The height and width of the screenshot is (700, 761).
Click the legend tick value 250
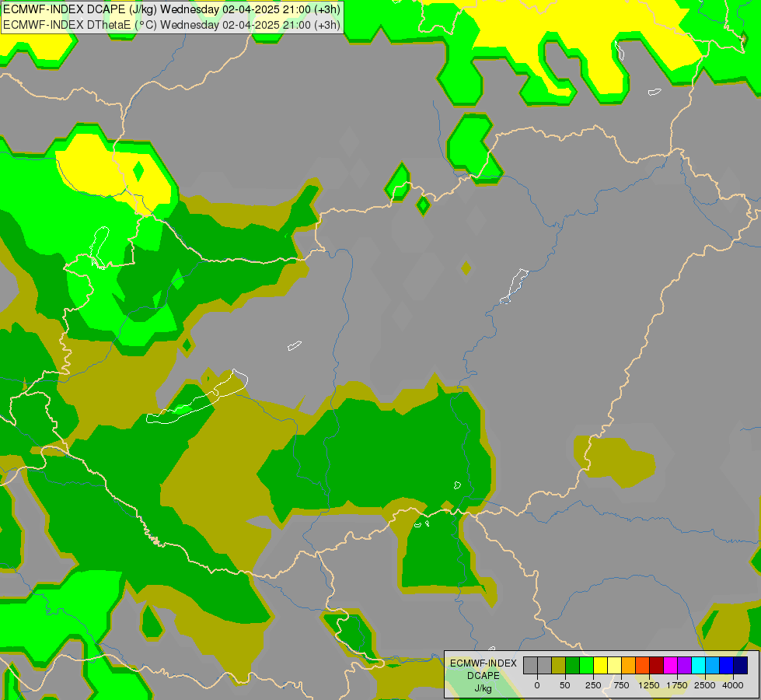(x=593, y=685)
